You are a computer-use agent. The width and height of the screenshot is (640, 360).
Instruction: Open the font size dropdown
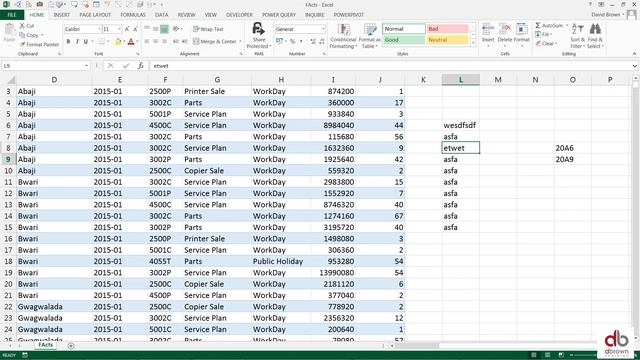pyautogui.click(x=120, y=29)
